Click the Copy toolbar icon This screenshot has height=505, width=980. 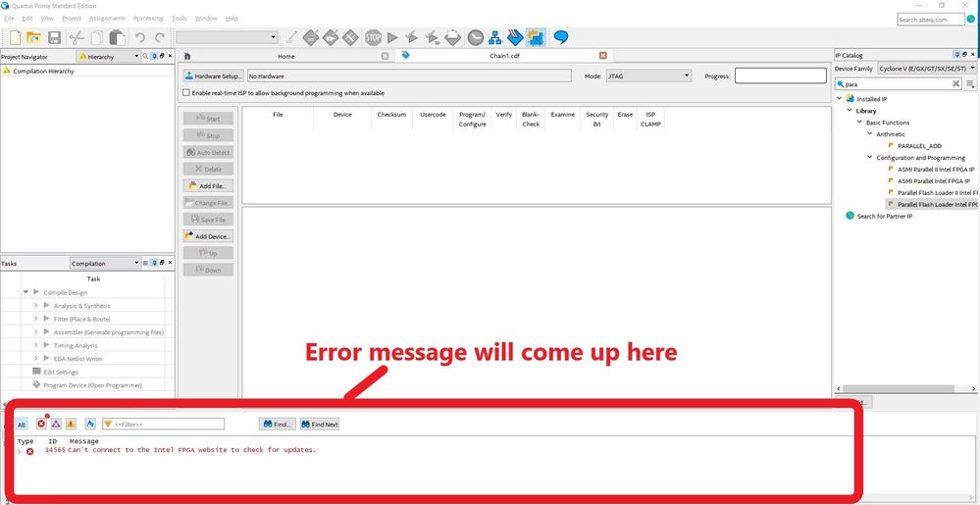point(96,37)
